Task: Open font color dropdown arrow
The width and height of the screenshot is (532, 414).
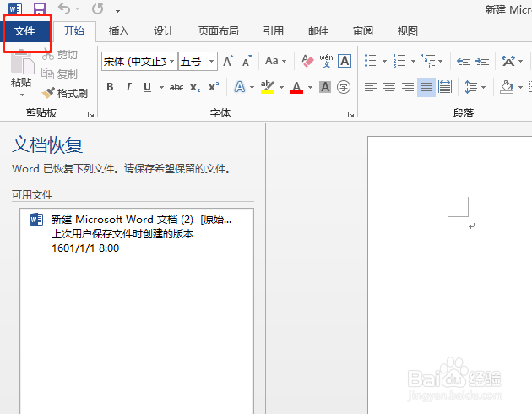Action: (x=310, y=88)
